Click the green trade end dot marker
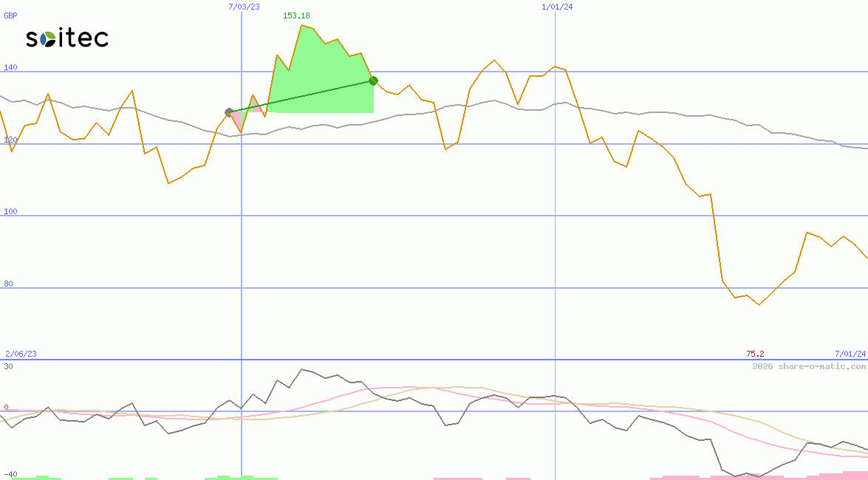Image resolution: width=868 pixels, height=480 pixels. pos(373,80)
